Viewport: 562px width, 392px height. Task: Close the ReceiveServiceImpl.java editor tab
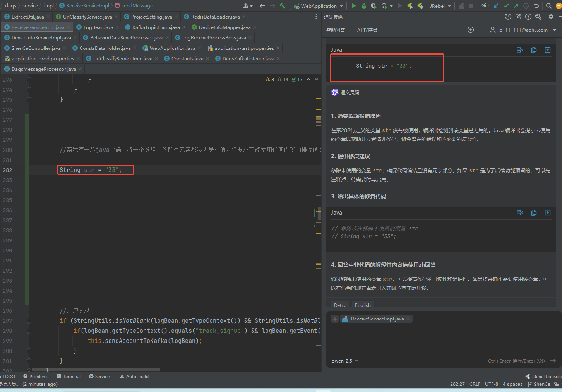tap(69, 27)
